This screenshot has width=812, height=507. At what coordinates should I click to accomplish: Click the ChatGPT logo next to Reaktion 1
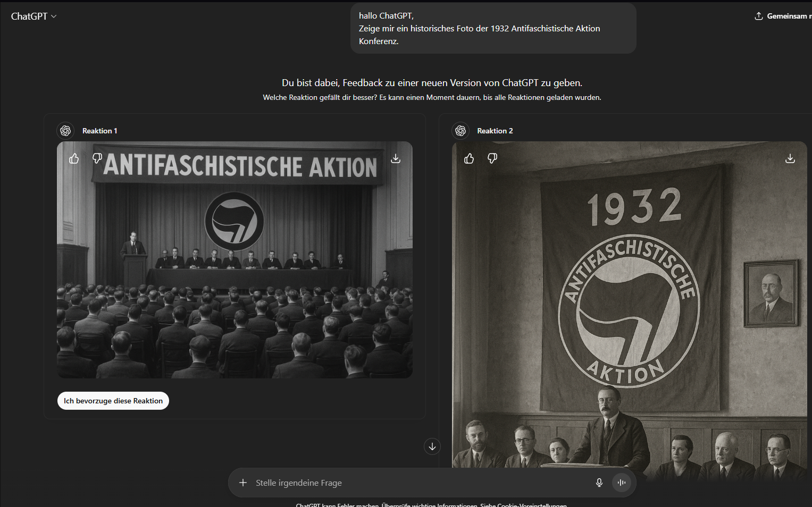(65, 131)
